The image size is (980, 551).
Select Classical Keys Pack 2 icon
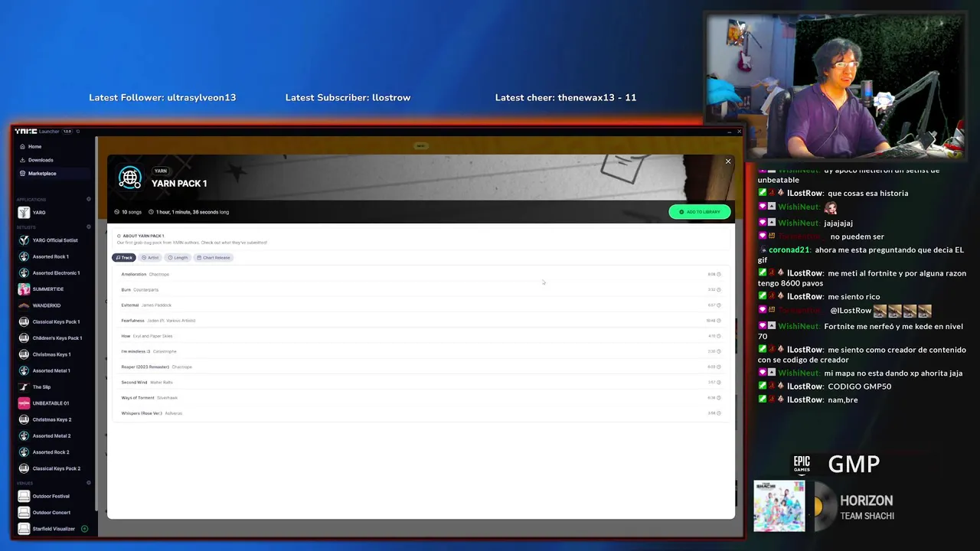pos(24,468)
